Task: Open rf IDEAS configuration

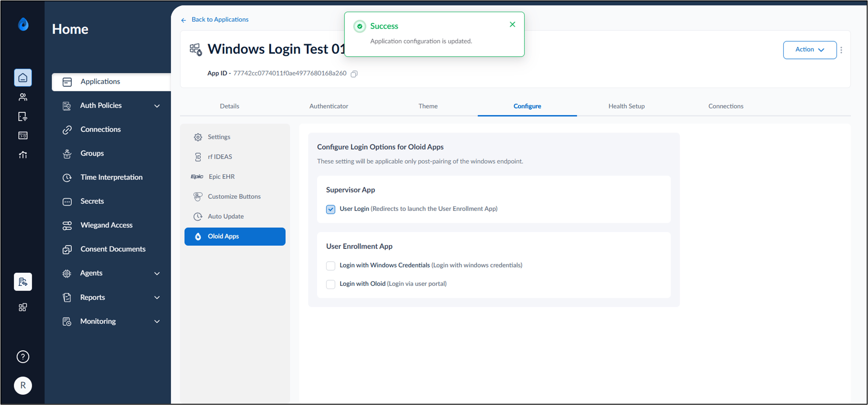Action: click(x=235, y=157)
